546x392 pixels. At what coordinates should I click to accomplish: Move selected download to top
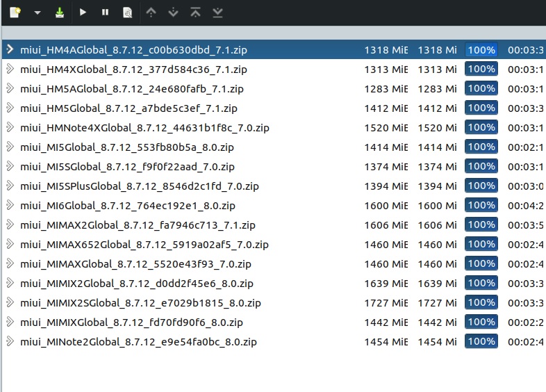pyautogui.click(x=195, y=13)
